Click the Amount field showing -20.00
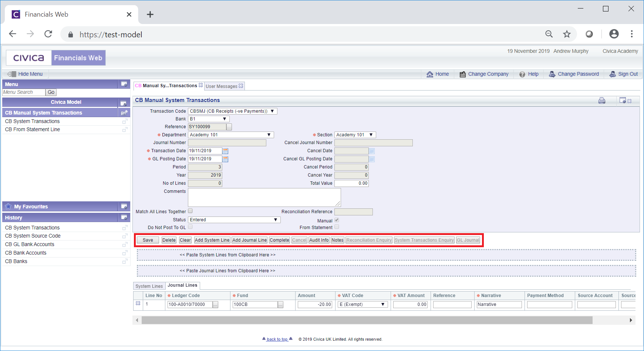The width and height of the screenshot is (644, 351). coord(315,304)
